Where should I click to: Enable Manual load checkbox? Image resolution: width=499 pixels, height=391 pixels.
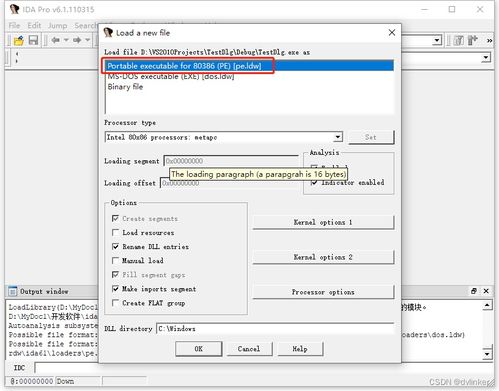[115, 260]
